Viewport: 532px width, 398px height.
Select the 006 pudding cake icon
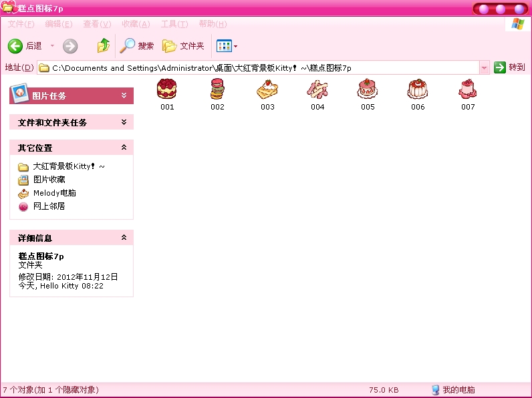click(418, 89)
